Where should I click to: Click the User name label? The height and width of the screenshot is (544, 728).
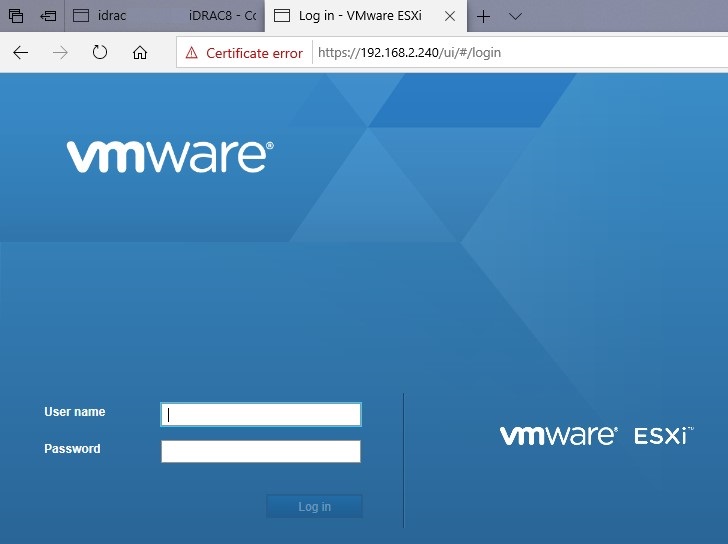click(75, 412)
